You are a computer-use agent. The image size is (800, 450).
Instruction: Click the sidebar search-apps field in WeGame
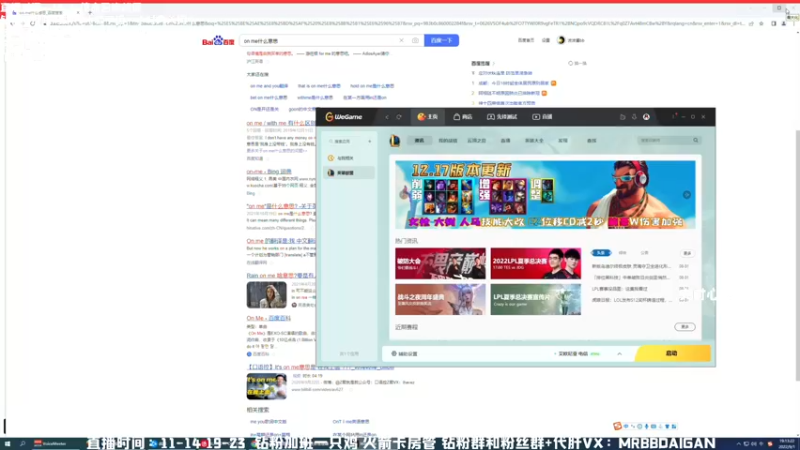[346, 141]
